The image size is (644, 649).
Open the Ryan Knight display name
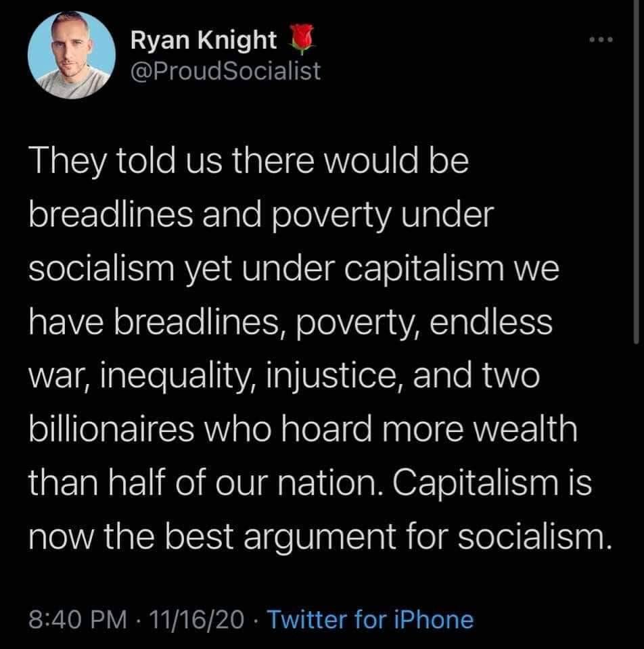204,40
